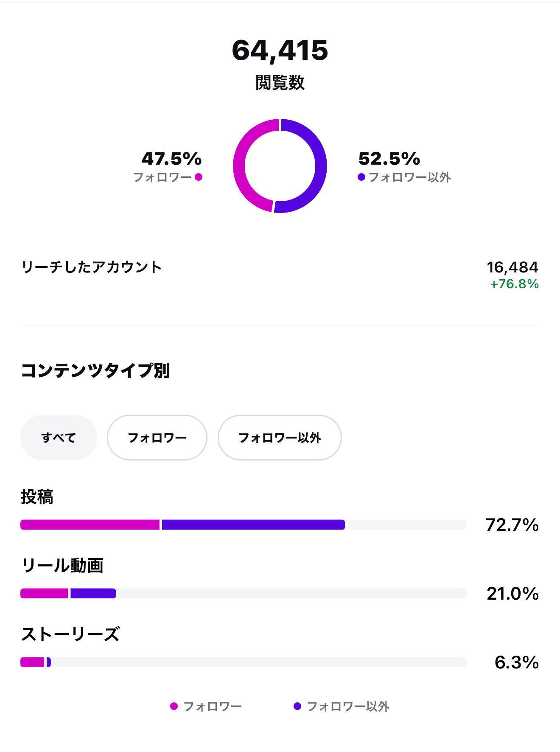
Task: Click pink segment of 投稿 bar
Action: click(x=90, y=525)
